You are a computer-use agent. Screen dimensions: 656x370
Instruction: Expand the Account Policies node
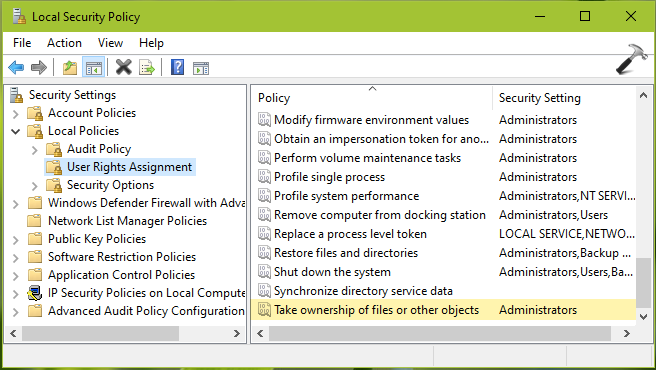(x=15, y=114)
